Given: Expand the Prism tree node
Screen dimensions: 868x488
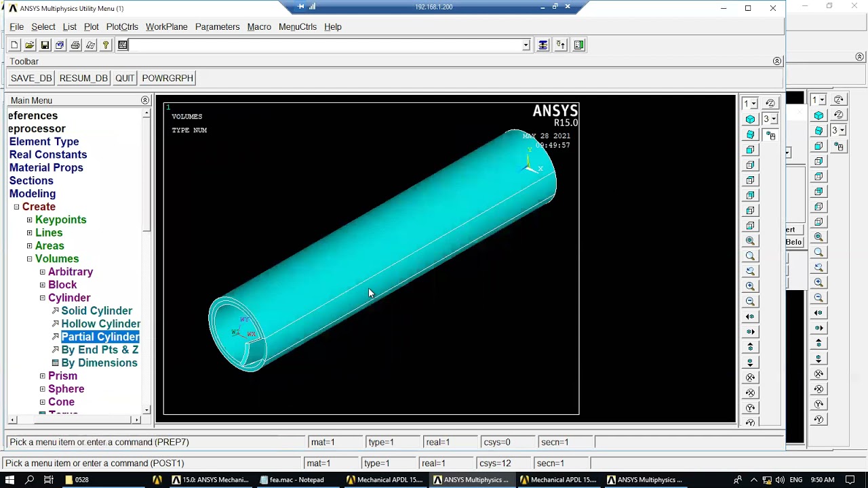Looking at the screenshot, I should tap(42, 376).
